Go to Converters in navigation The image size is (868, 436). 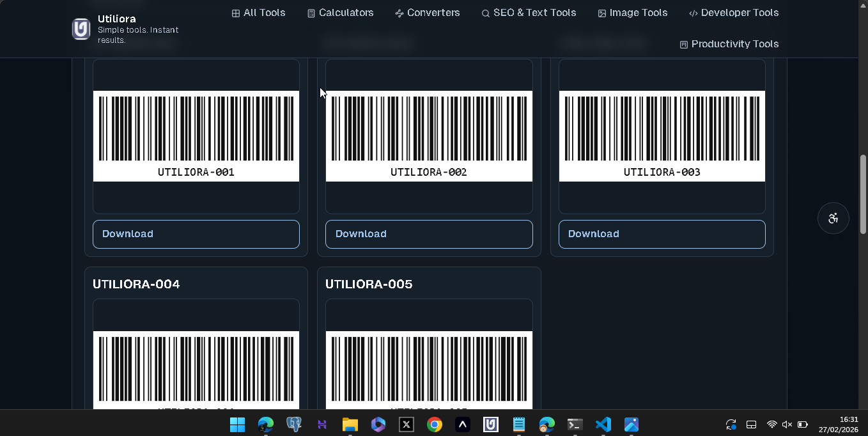pyautogui.click(x=427, y=13)
